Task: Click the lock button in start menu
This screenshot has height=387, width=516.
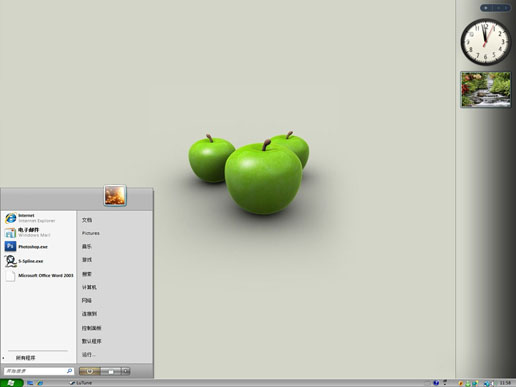Action: (x=111, y=371)
